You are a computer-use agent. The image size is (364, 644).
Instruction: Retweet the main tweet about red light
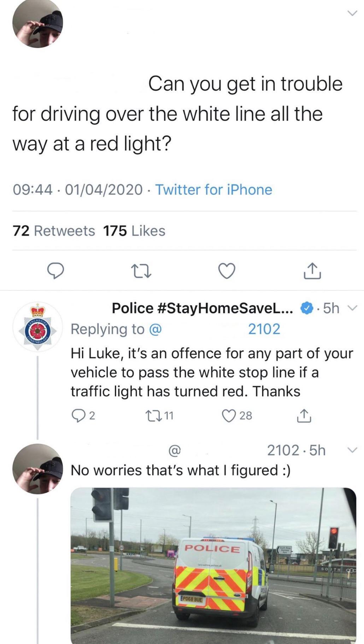[x=141, y=271]
